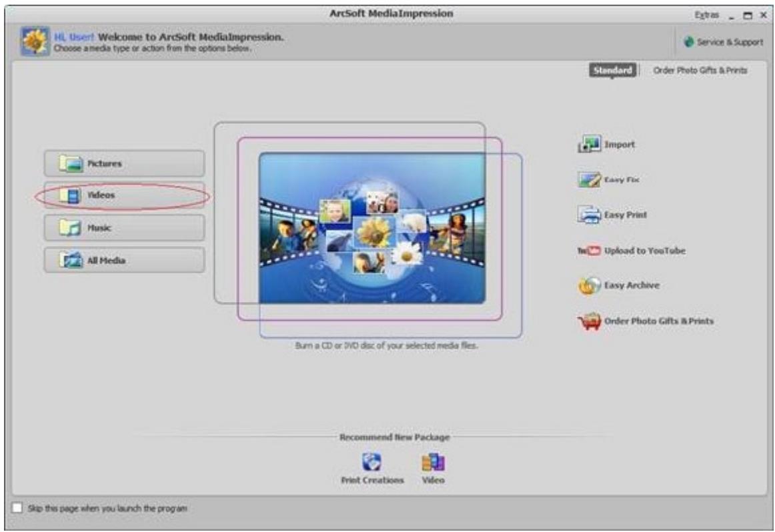Click the Easy Fix icon

[x=589, y=180]
